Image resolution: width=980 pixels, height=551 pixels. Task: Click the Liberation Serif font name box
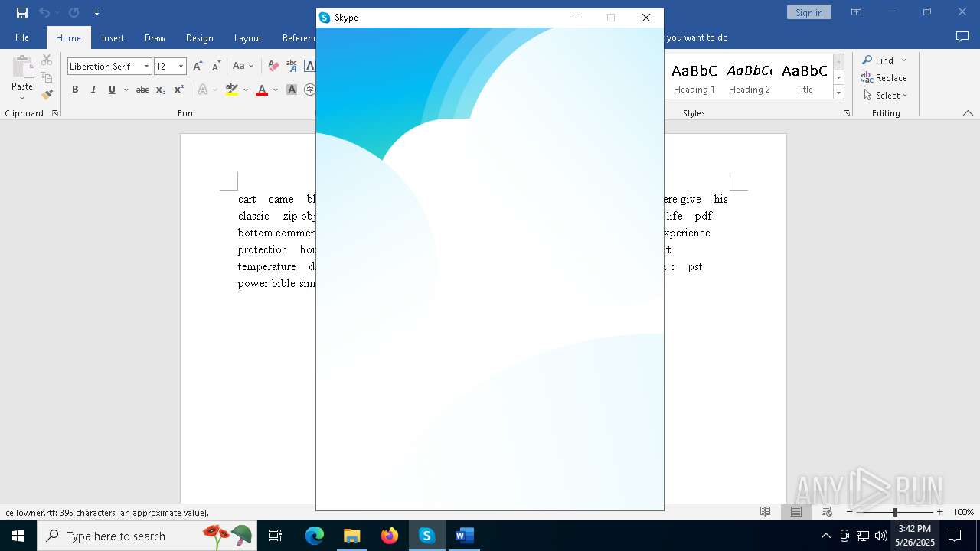104,67
